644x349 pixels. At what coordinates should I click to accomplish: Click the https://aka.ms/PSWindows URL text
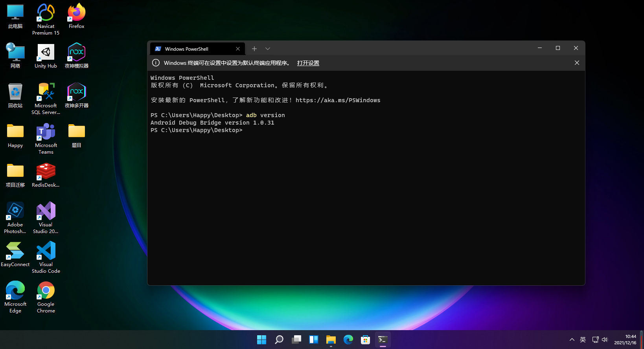point(338,100)
